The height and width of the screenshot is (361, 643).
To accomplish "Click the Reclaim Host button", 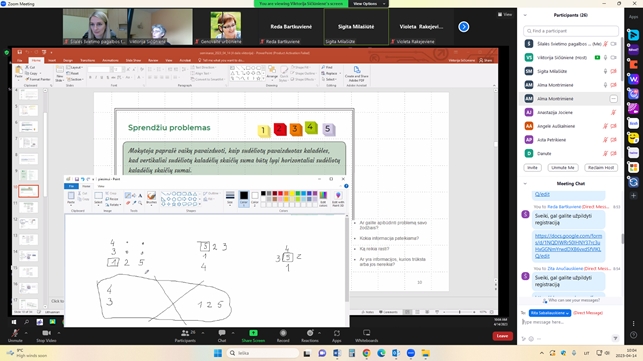I will [601, 167].
